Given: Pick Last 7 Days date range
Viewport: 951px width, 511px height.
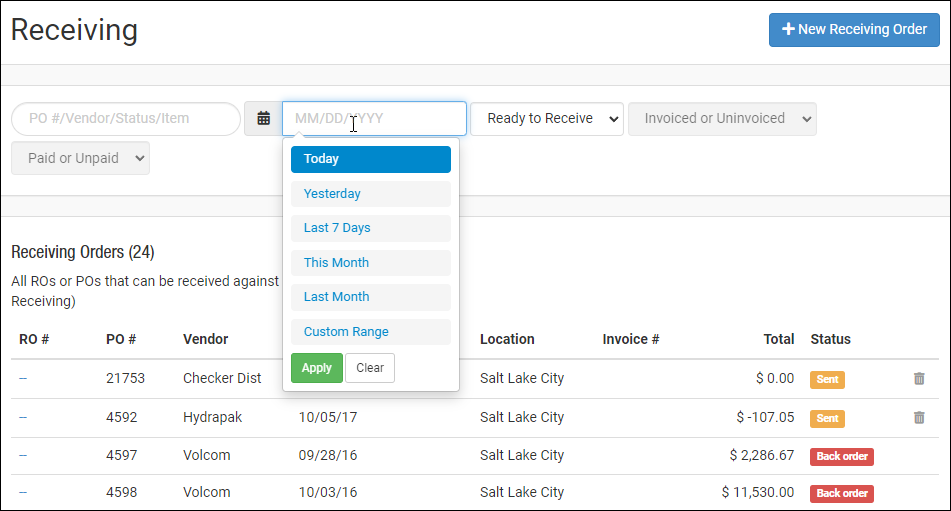Looking at the screenshot, I should click(370, 228).
